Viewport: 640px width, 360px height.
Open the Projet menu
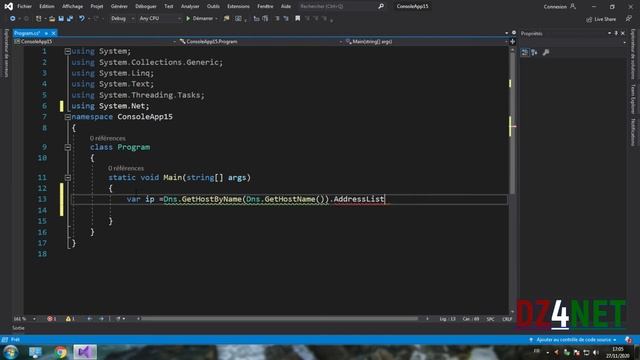click(x=97, y=7)
